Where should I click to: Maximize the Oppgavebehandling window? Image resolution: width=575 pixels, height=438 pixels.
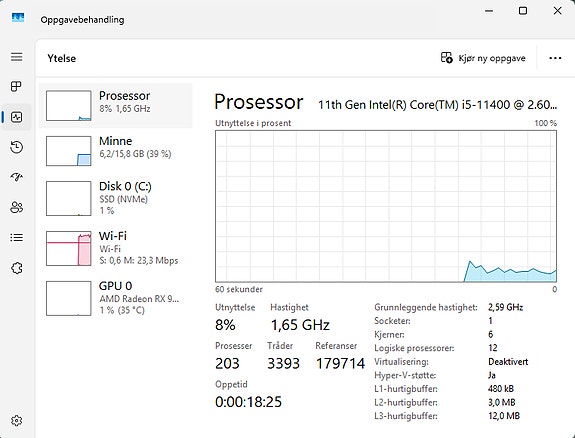click(523, 11)
